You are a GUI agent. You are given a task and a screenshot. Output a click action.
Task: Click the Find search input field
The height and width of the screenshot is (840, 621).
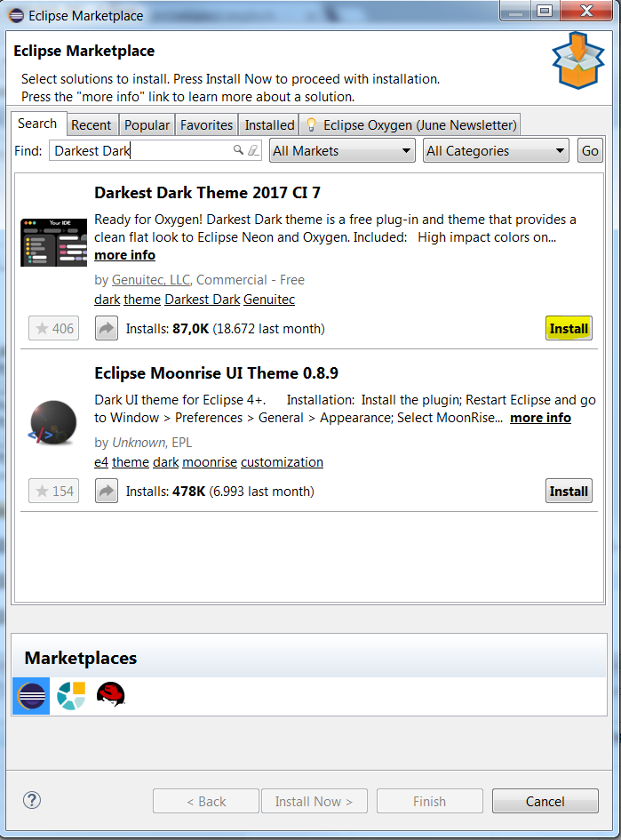click(x=142, y=151)
